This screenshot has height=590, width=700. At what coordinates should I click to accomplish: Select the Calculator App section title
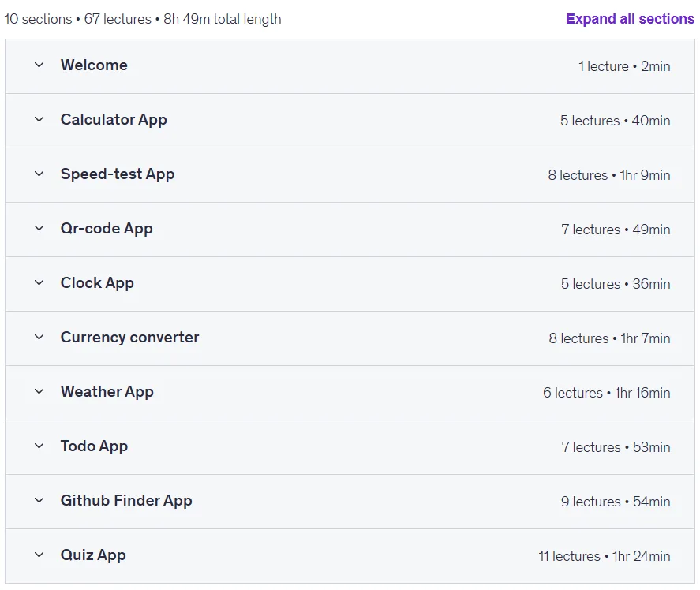[114, 120]
